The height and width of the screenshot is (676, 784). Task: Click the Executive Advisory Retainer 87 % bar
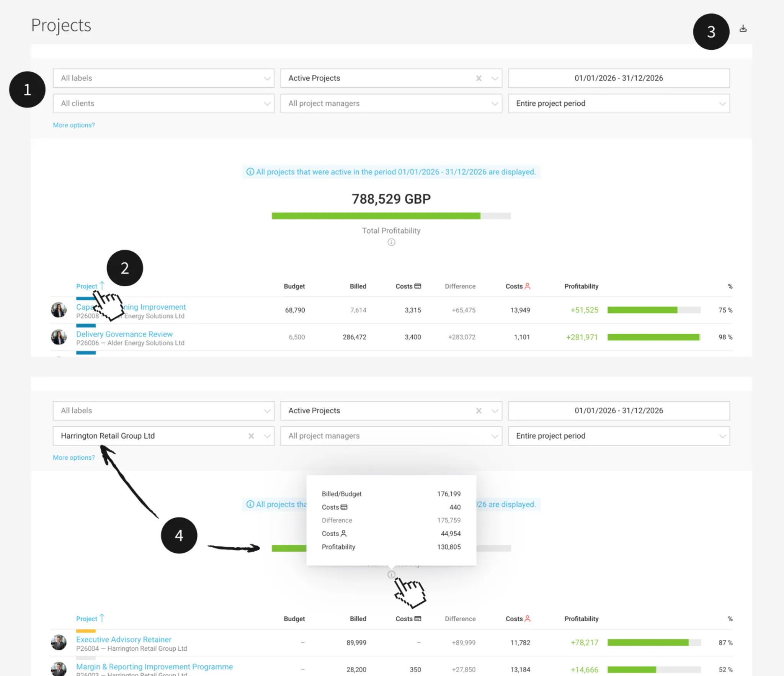[654, 643]
